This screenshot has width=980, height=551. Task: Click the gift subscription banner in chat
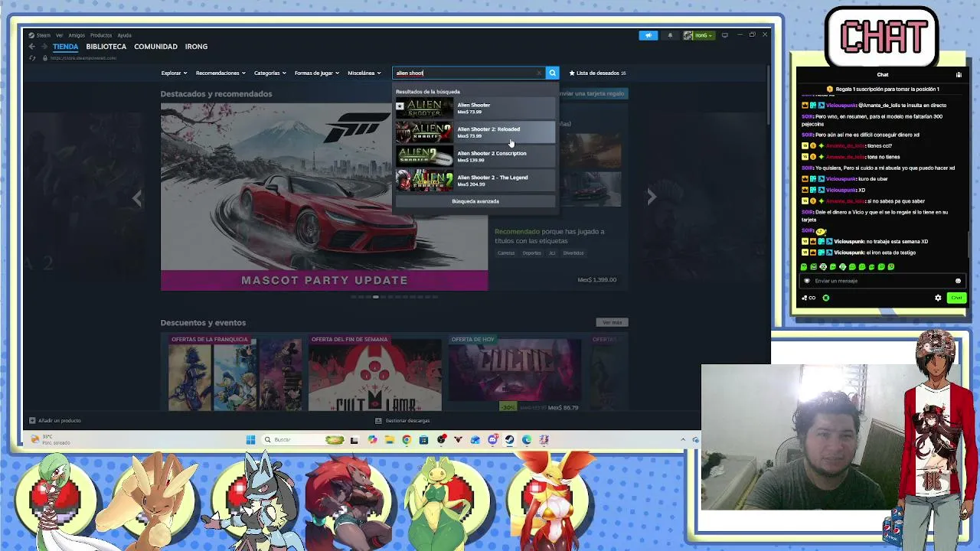click(882, 89)
